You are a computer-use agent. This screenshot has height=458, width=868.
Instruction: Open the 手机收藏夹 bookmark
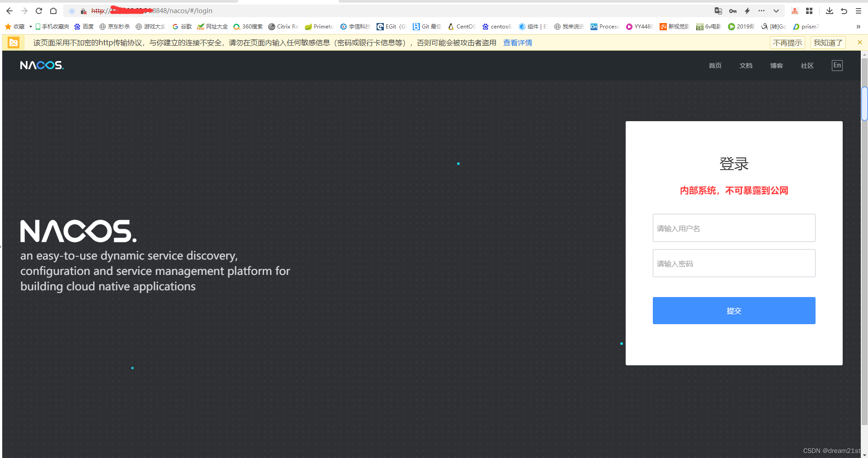pos(52,27)
